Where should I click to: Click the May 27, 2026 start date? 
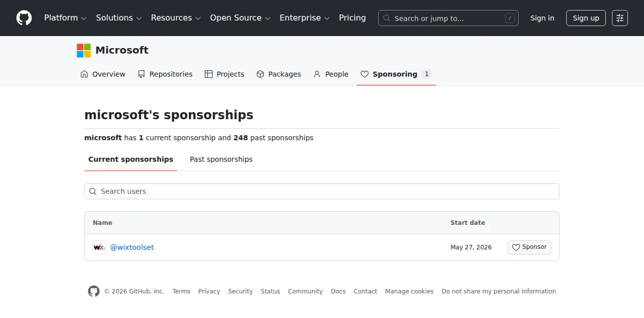(471, 247)
